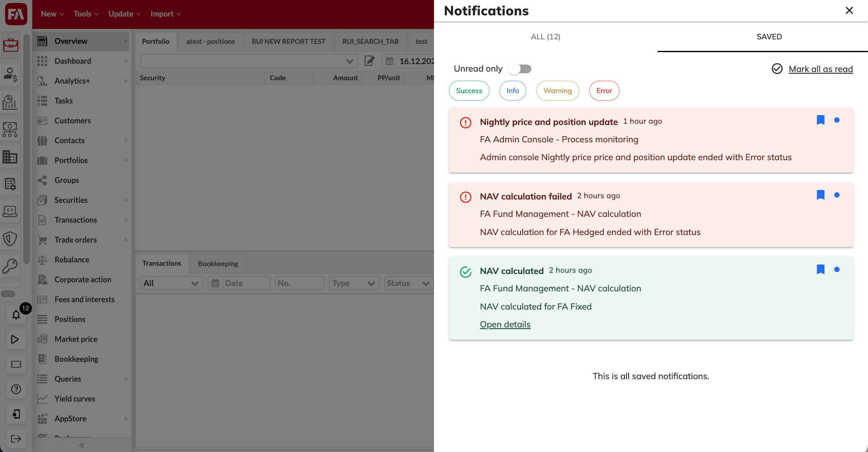Unsave the Nightly price update notification bookmark
The width and height of the screenshot is (868, 452).
820,120
